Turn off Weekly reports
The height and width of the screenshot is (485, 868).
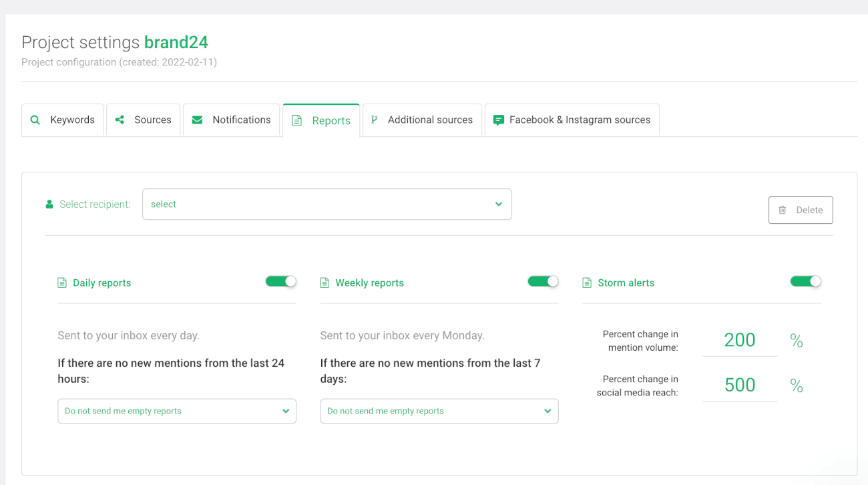point(543,281)
